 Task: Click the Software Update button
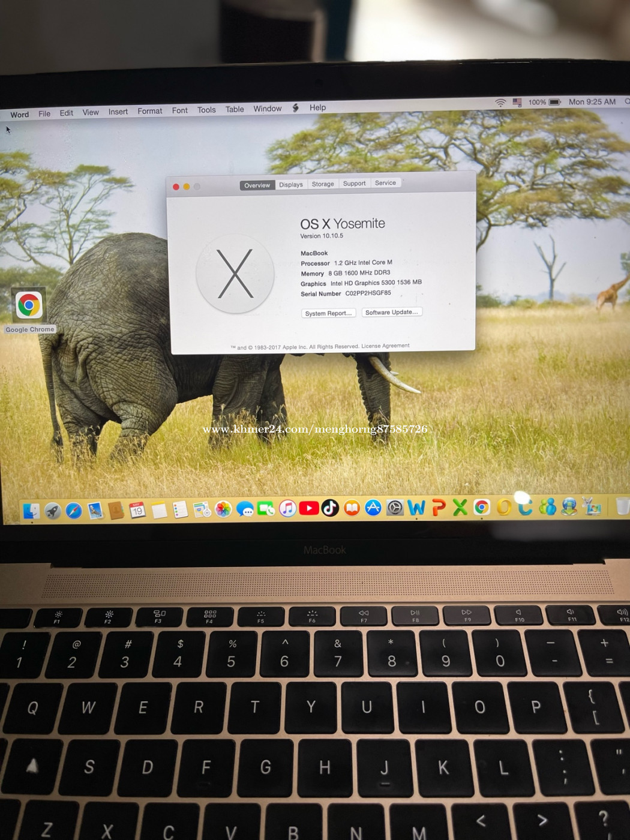pos(392,312)
